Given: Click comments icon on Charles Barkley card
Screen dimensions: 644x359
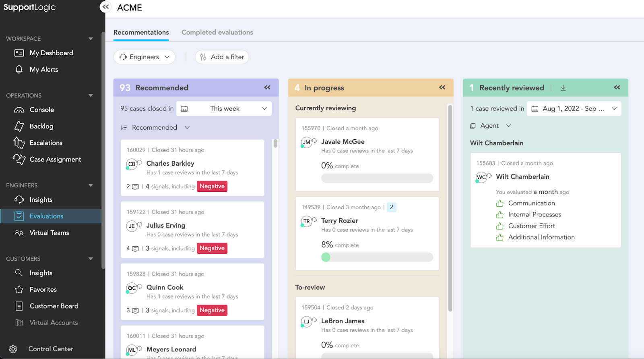Looking at the screenshot, I should [x=136, y=187].
